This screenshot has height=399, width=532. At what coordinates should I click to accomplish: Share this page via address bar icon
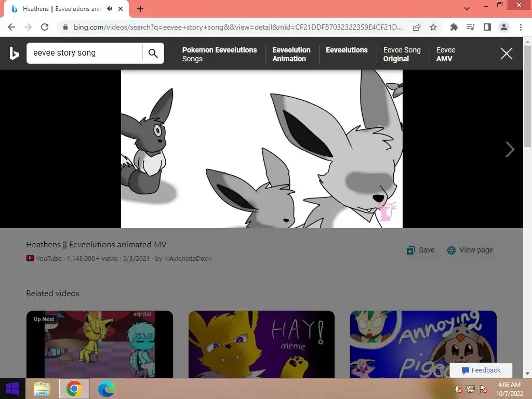(x=417, y=27)
